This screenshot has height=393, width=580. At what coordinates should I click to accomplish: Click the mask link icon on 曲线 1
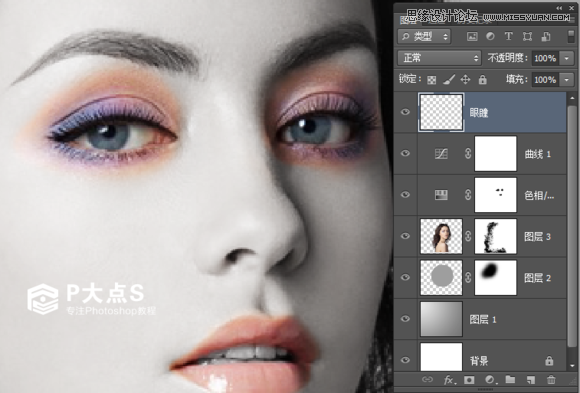[468, 154]
